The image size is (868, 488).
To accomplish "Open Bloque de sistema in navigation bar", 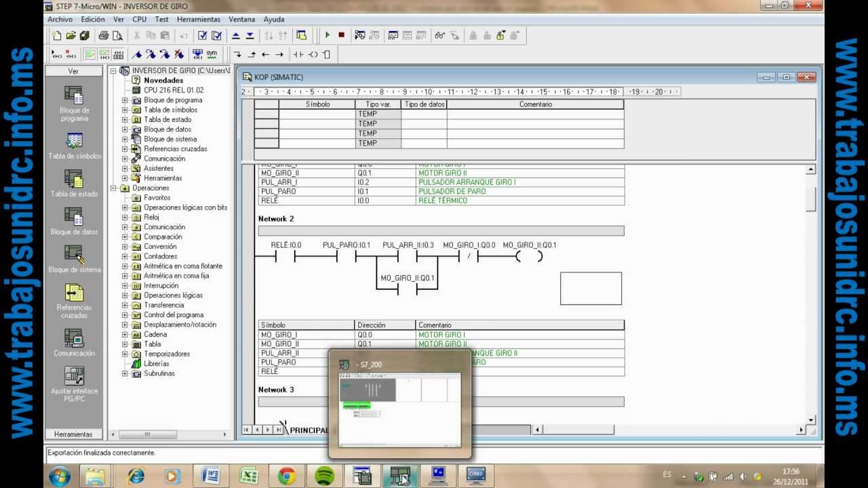I will point(74,260).
